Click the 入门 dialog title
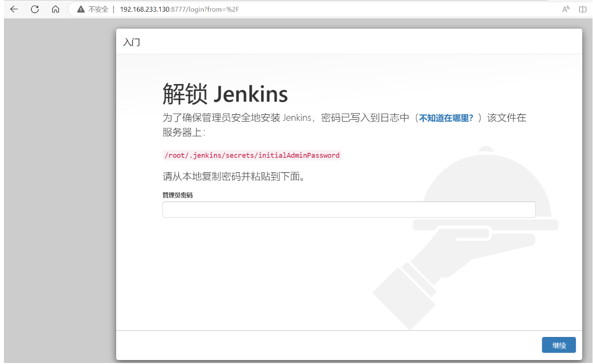 click(x=131, y=42)
